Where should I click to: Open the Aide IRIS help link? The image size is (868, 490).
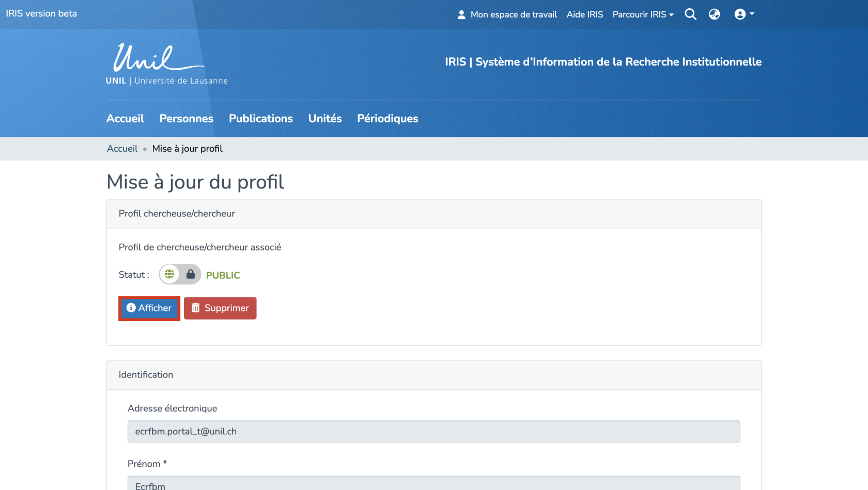pos(584,14)
